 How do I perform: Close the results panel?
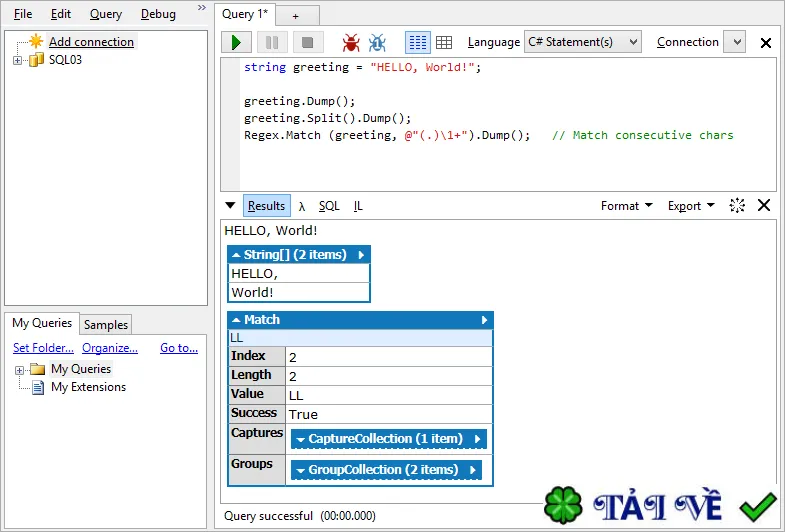(x=764, y=205)
